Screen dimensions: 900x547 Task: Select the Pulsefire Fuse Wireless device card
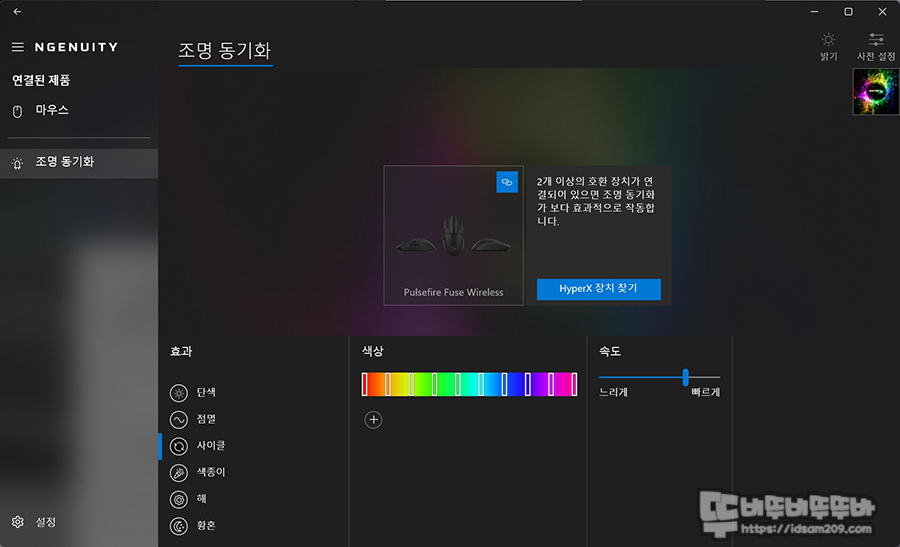453,235
